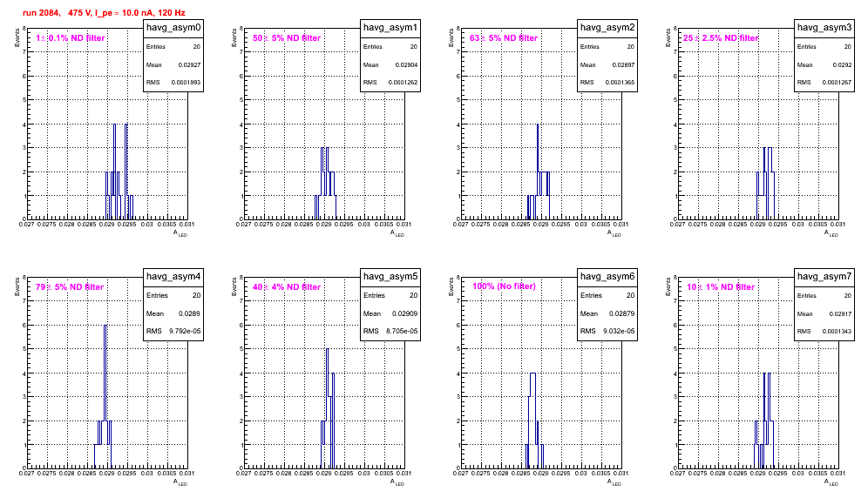This screenshot has width=868, height=498.
Task: Click RMS value 9.792e-05 in havg_asym4
Action: (x=185, y=332)
